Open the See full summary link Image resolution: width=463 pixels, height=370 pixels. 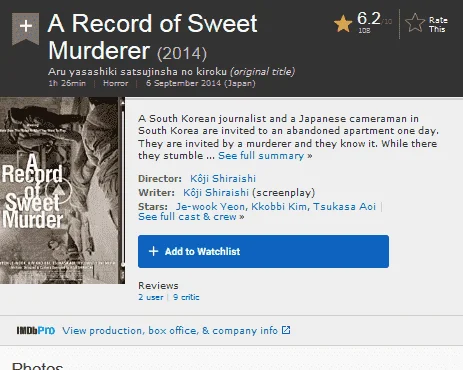(x=265, y=156)
